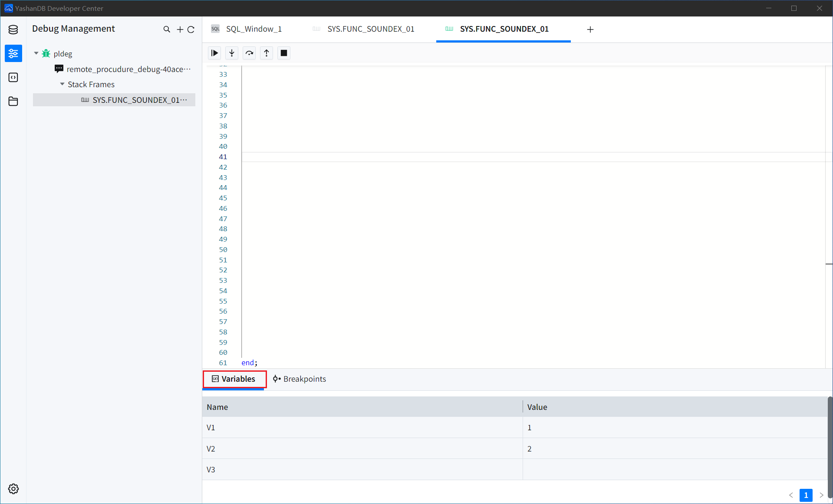Click line number 41 in gutter
This screenshot has width=833, height=504.
[x=223, y=157]
